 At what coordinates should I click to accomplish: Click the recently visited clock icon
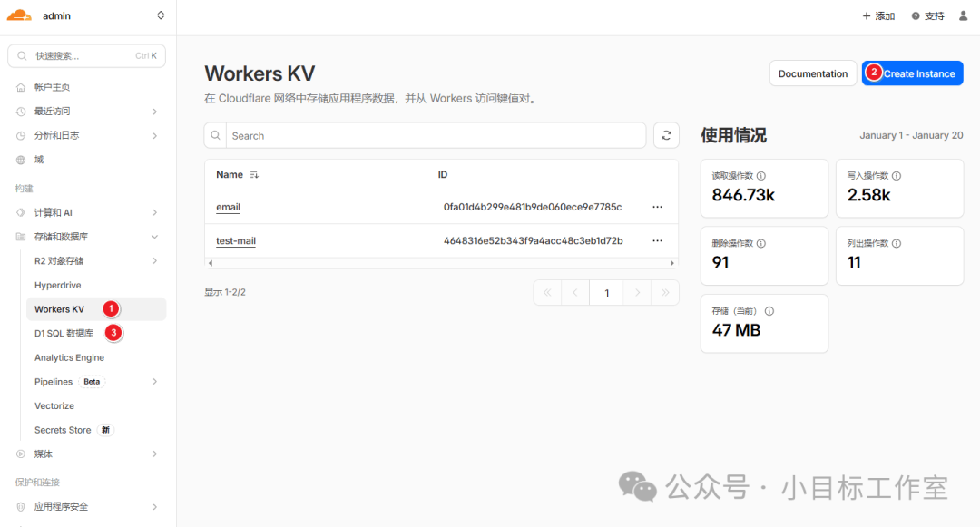pyautogui.click(x=21, y=112)
